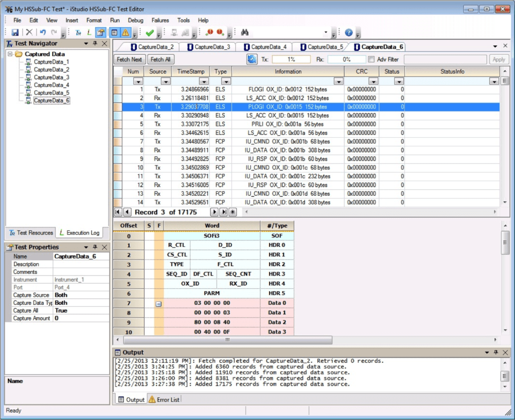Click the Undo arrow icon
This screenshot has width=515, height=420.
coord(43,33)
